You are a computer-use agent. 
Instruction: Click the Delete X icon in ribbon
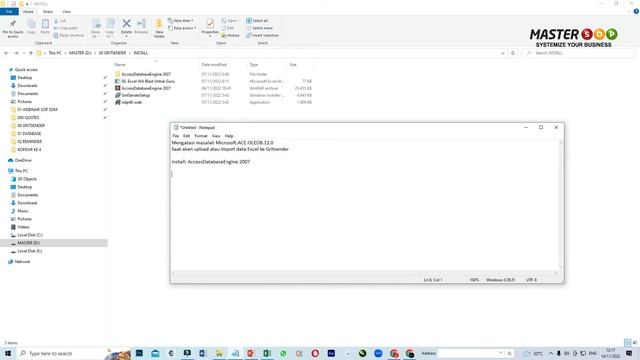pos(127,24)
